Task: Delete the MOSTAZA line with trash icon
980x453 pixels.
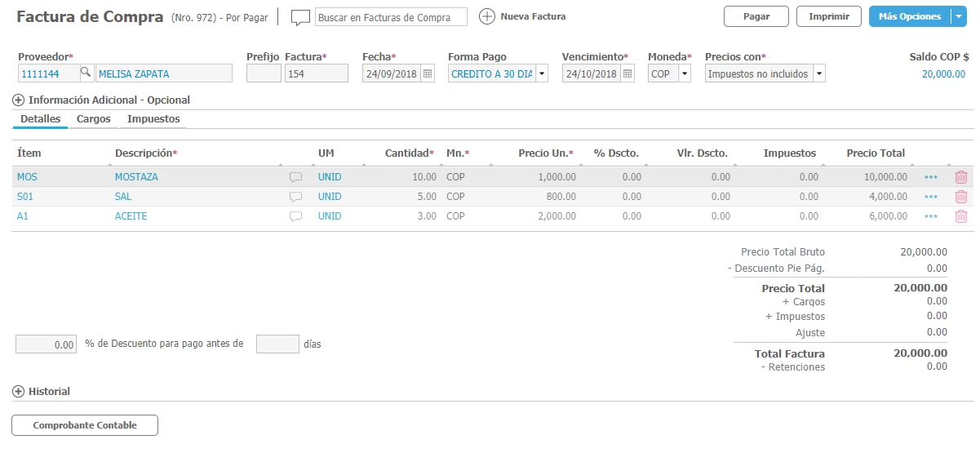Action: (x=961, y=176)
